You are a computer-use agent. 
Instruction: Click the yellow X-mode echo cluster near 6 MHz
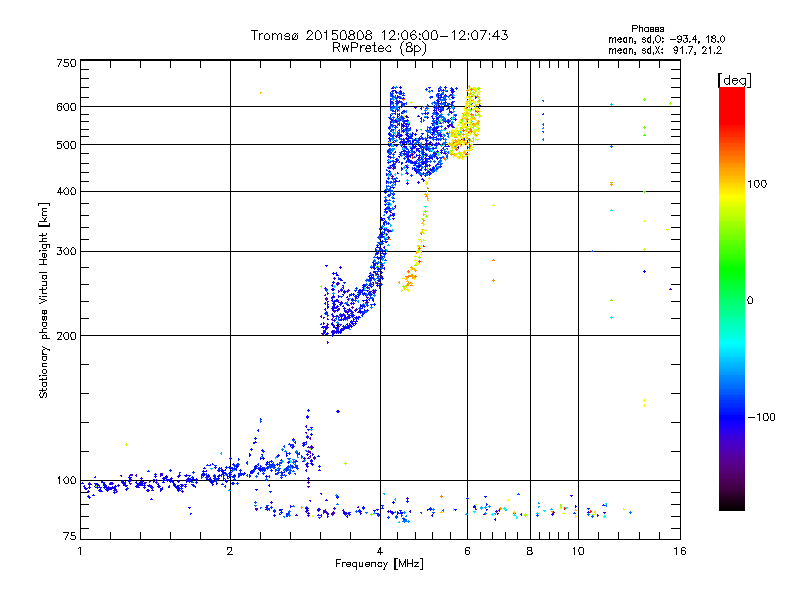click(465, 122)
